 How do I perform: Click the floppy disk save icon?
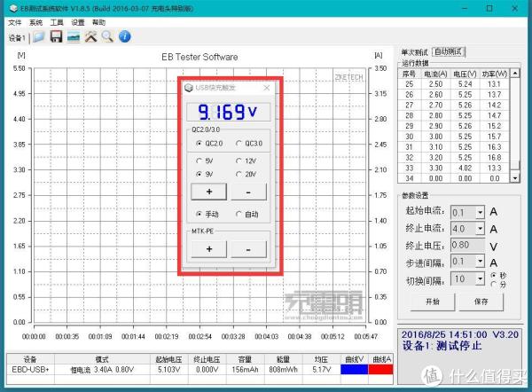tap(56, 36)
